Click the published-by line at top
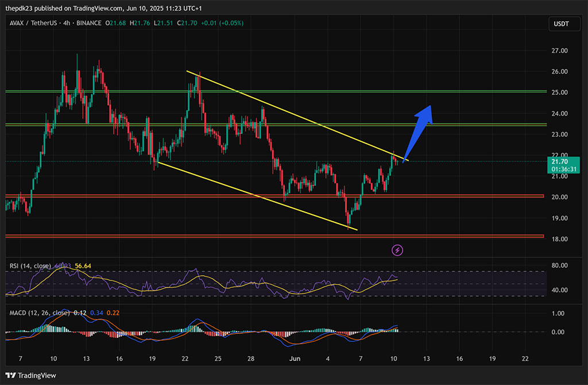This screenshot has height=385, width=588. point(103,8)
